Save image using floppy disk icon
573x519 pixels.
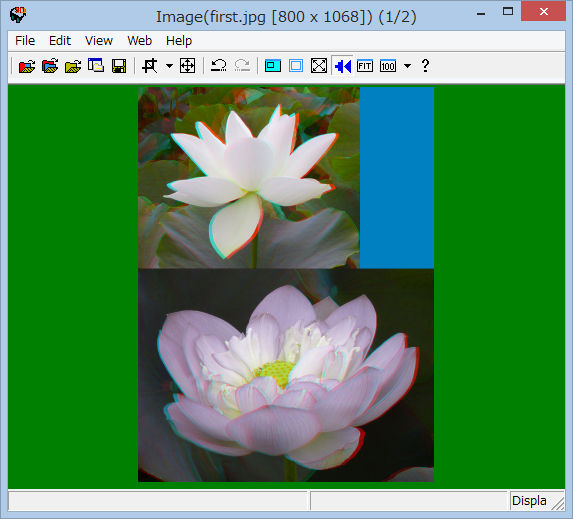[x=119, y=66]
